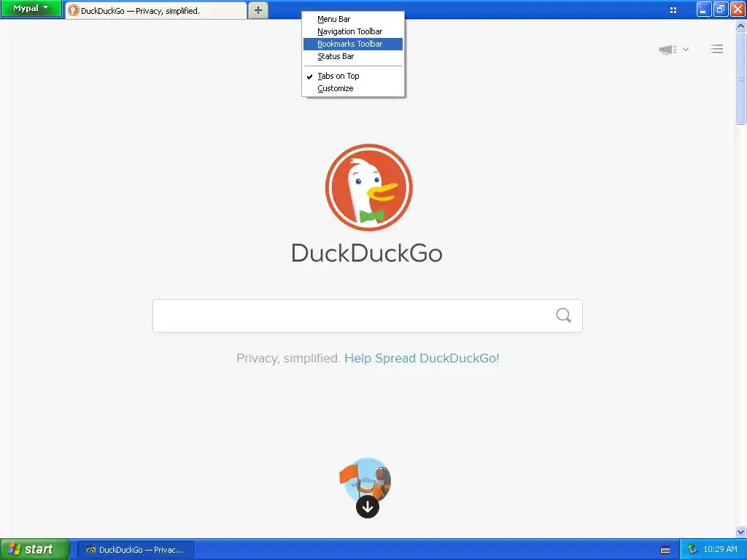Click the magnifying glass search button
Image resolution: width=747 pixels, height=560 pixels.
click(x=564, y=315)
